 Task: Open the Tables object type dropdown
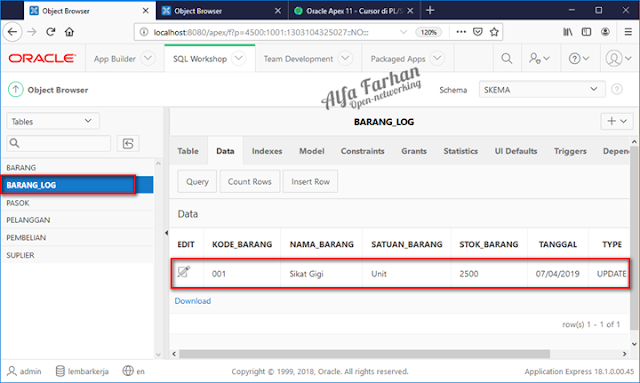click(53, 121)
